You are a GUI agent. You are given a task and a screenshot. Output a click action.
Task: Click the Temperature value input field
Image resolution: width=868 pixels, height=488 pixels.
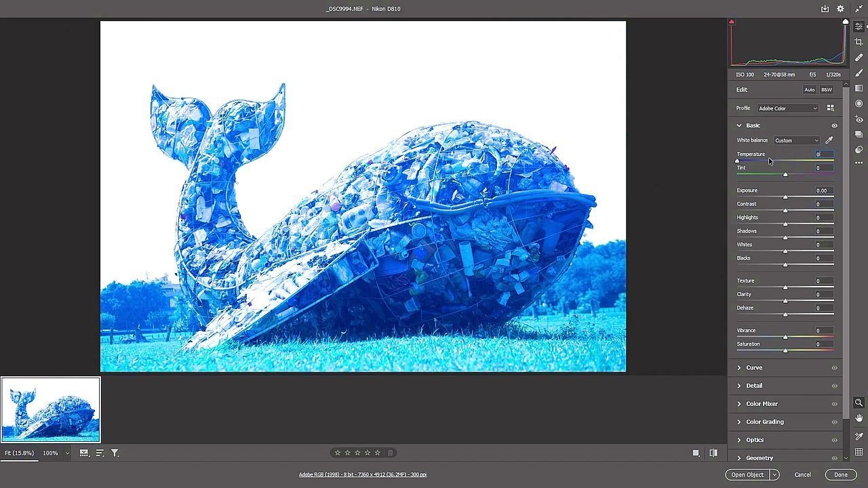pos(824,155)
